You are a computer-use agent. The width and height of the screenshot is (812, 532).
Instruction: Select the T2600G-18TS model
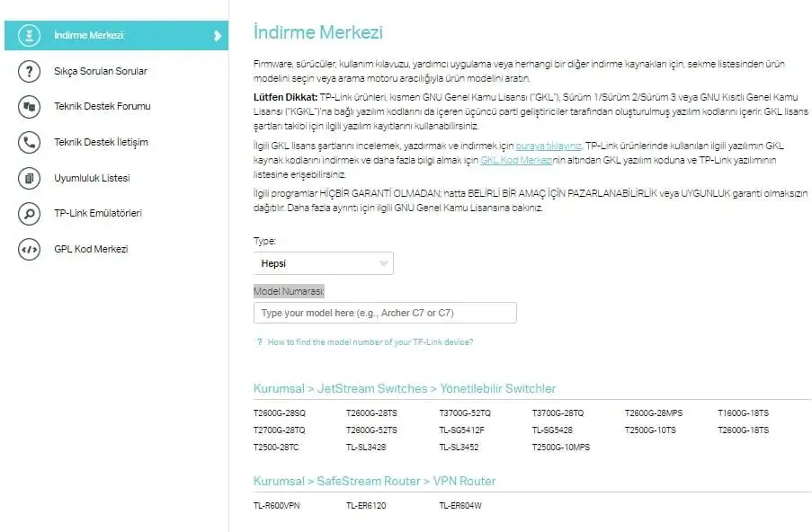[x=743, y=430]
